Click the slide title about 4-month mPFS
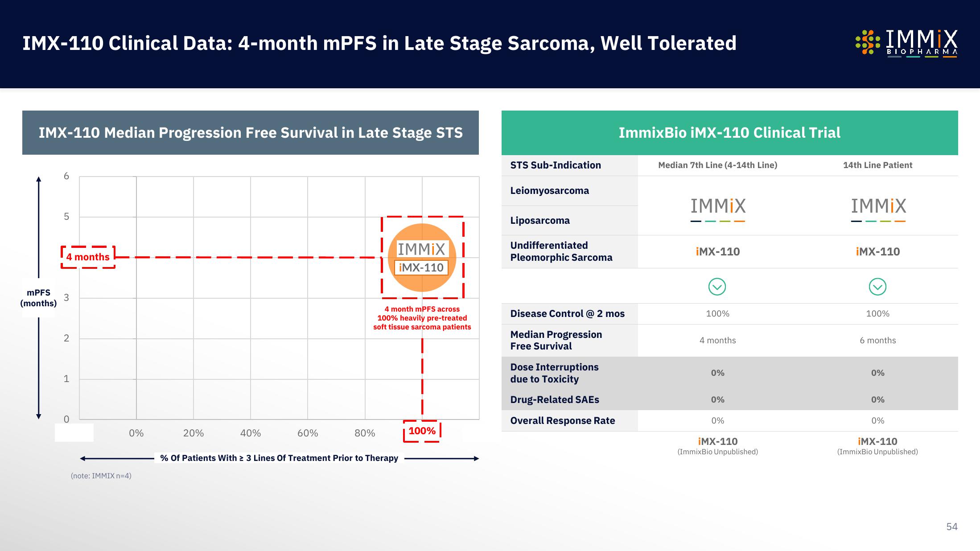Screen dimensions: 980x551 pos(379,43)
